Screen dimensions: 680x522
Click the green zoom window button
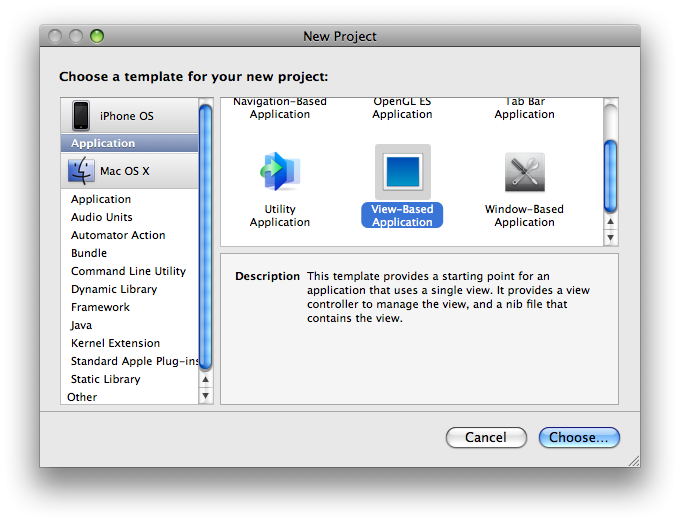point(97,36)
